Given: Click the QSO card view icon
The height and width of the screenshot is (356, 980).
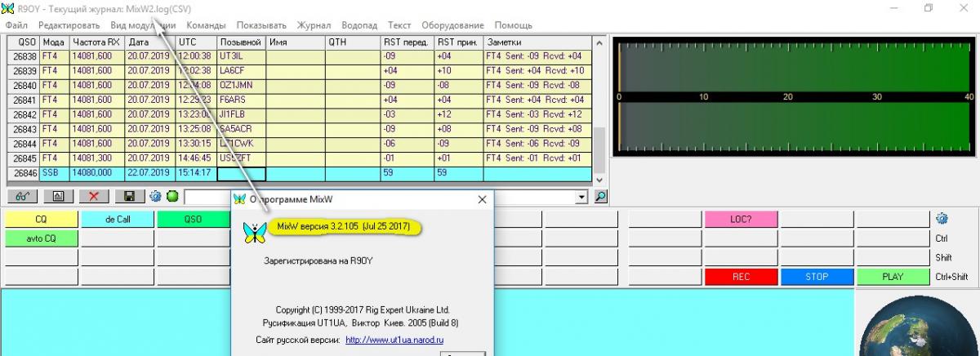Looking at the screenshot, I should [58, 197].
